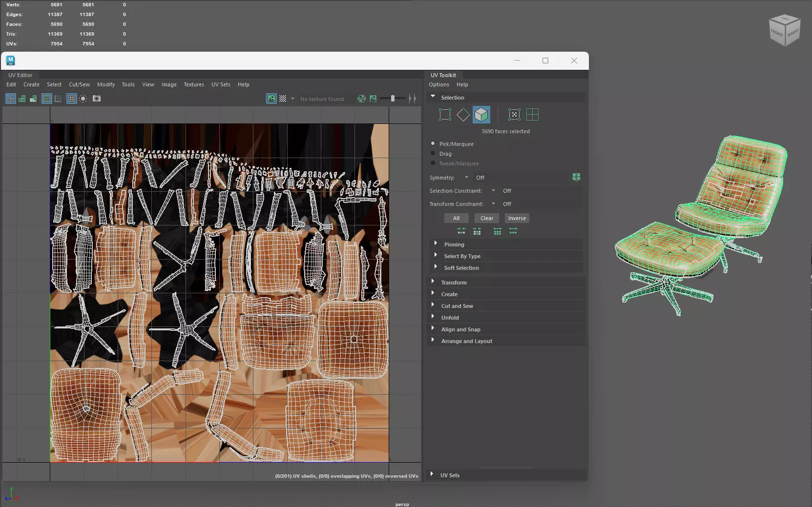Screen dimensions: 812x507
Task: Open the Options menu in UV Toolkit
Action: tap(439, 84)
